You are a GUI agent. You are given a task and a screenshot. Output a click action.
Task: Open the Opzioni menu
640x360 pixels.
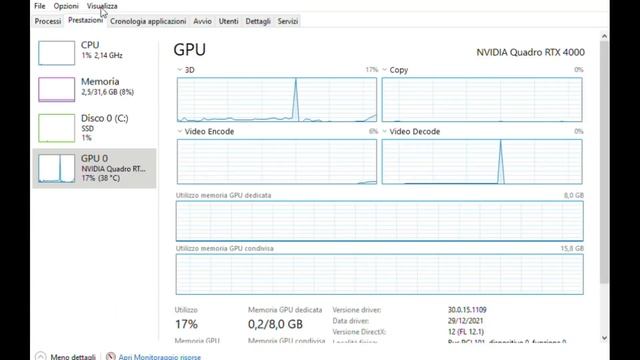point(66,6)
